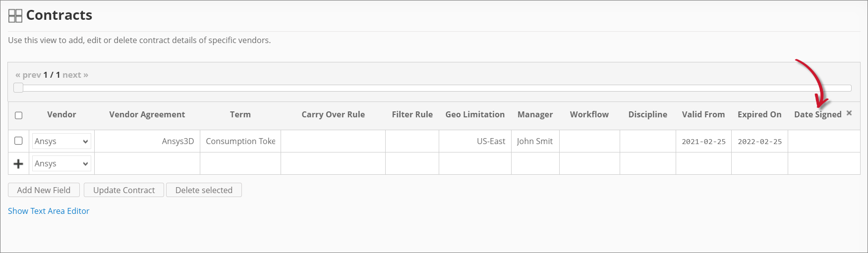The height and width of the screenshot is (253, 868).
Task: Go to the prev page link
Action: click(x=28, y=75)
